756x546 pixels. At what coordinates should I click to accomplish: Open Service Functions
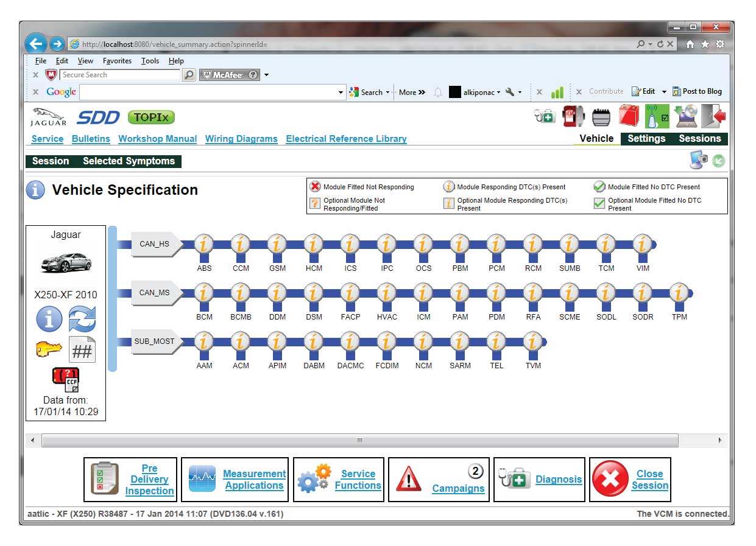[x=339, y=480]
